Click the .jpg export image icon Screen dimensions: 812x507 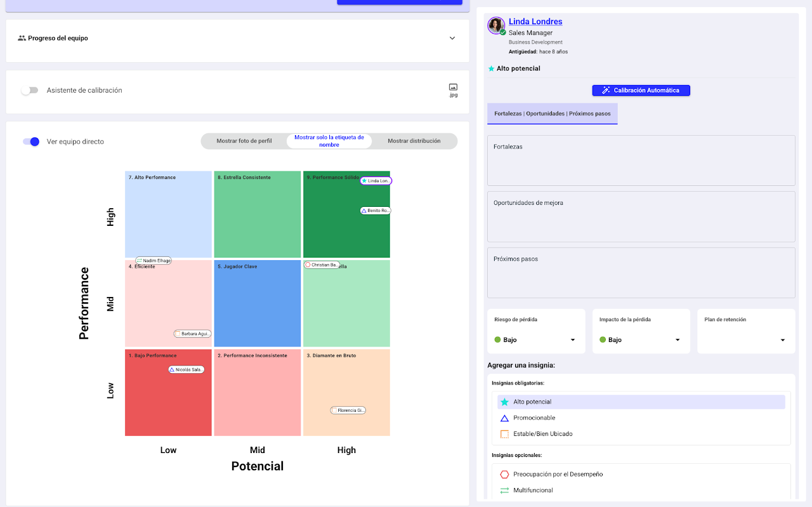[453, 88]
